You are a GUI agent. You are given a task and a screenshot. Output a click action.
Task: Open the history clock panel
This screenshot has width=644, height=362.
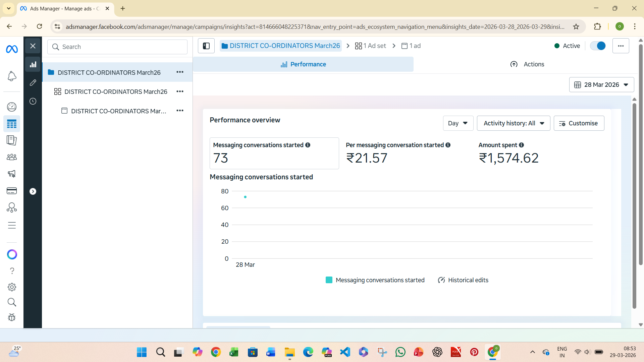[x=33, y=101]
